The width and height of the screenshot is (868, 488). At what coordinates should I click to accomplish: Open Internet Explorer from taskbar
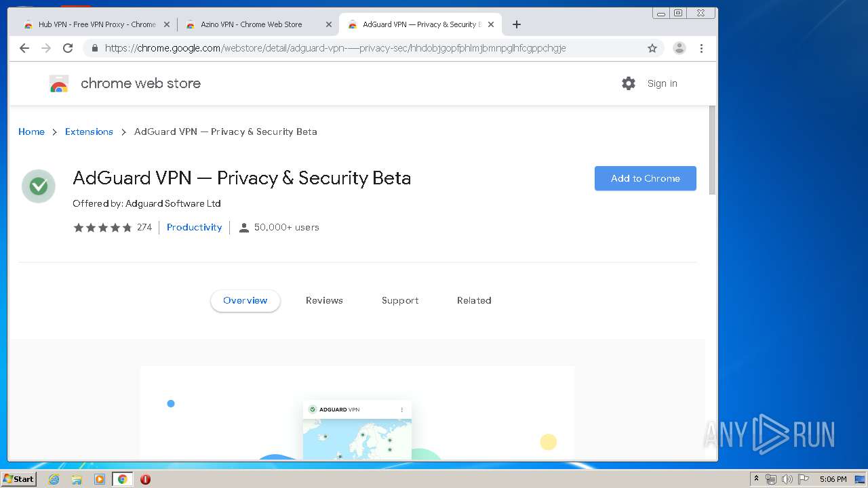pos(54,479)
